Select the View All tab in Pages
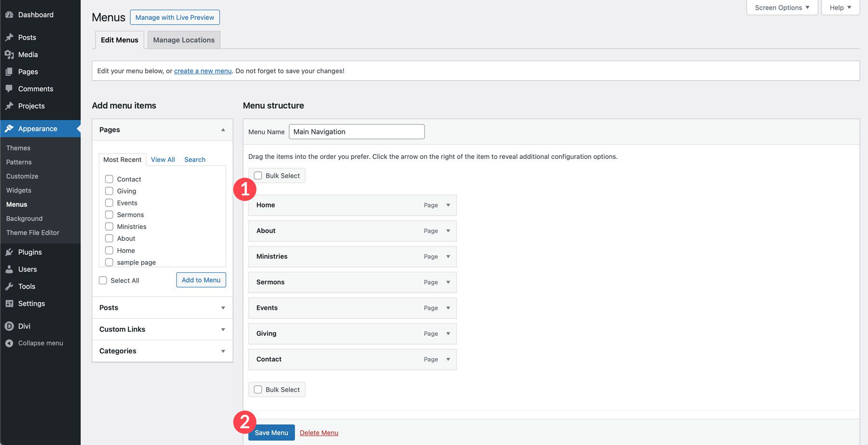The width and height of the screenshot is (868, 445). (163, 159)
